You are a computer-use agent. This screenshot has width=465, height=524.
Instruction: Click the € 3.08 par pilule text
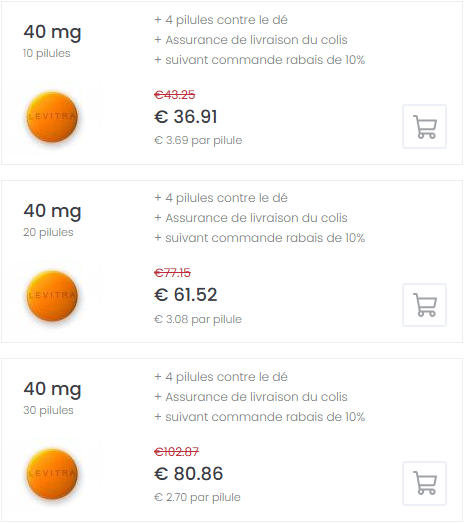pyautogui.click(x=198, y=319)
